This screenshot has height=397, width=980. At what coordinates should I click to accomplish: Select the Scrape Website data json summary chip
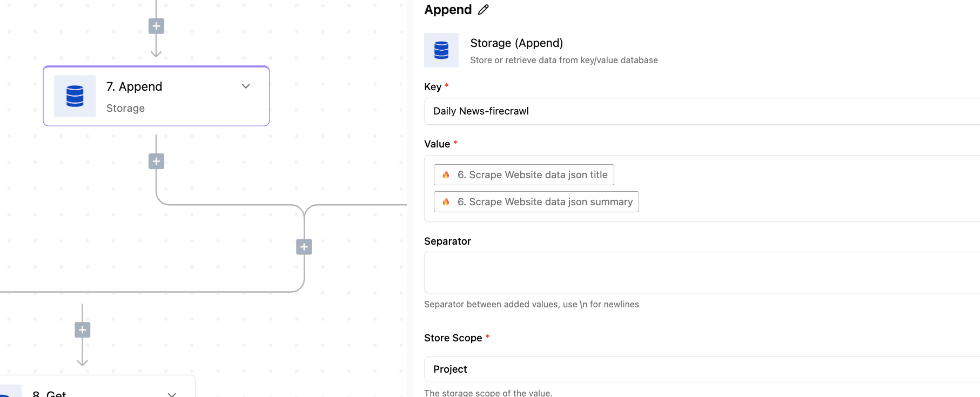[x=536, y=201]
